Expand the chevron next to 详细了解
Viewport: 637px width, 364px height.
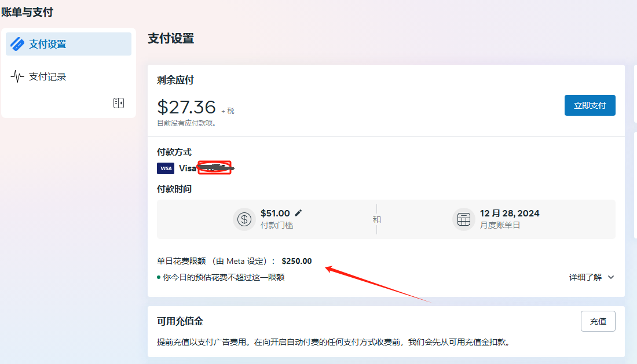click(610, 277)
